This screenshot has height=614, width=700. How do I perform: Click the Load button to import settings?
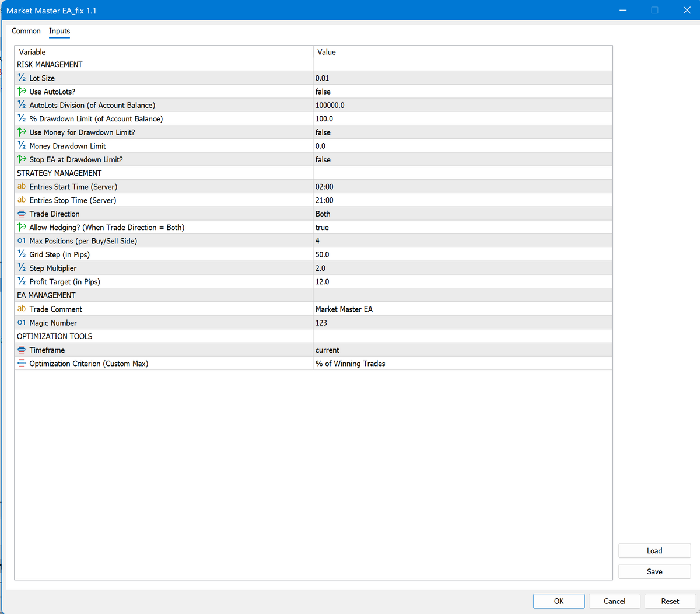654,550
